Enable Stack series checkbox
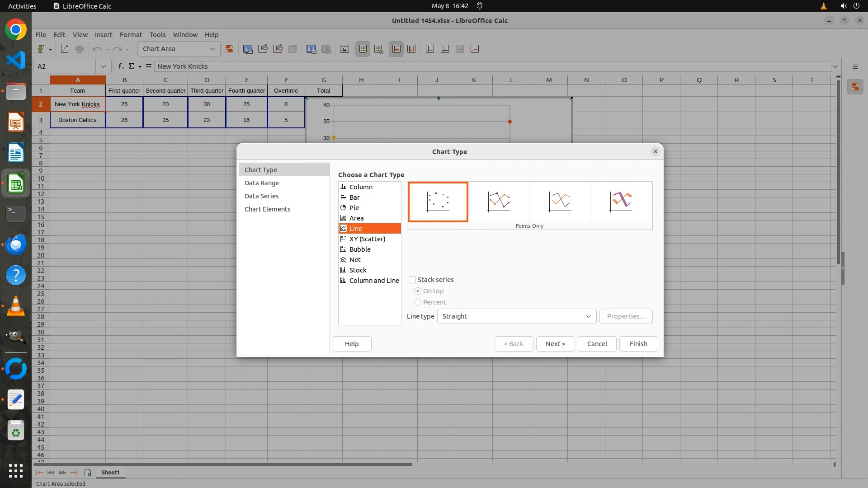Screen dimensions: 868x488 coord(412,280)
